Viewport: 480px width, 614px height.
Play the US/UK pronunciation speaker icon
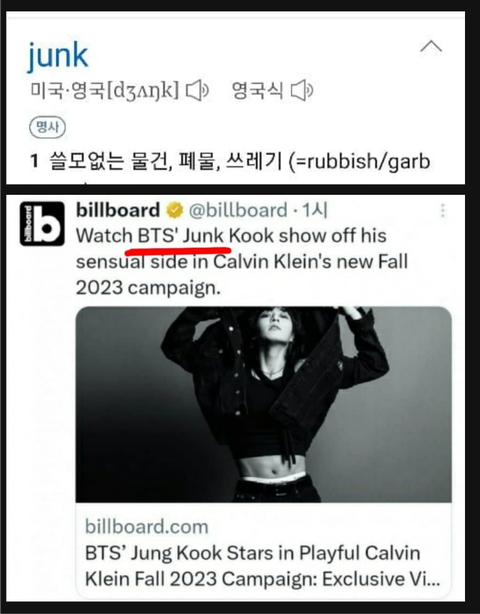(197, 90)
